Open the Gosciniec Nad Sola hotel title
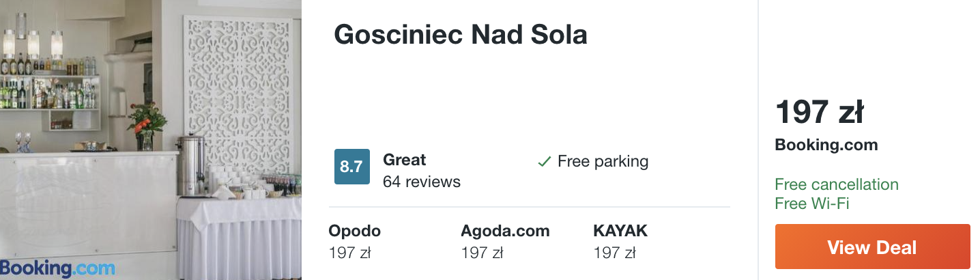 tap(461, 35)
